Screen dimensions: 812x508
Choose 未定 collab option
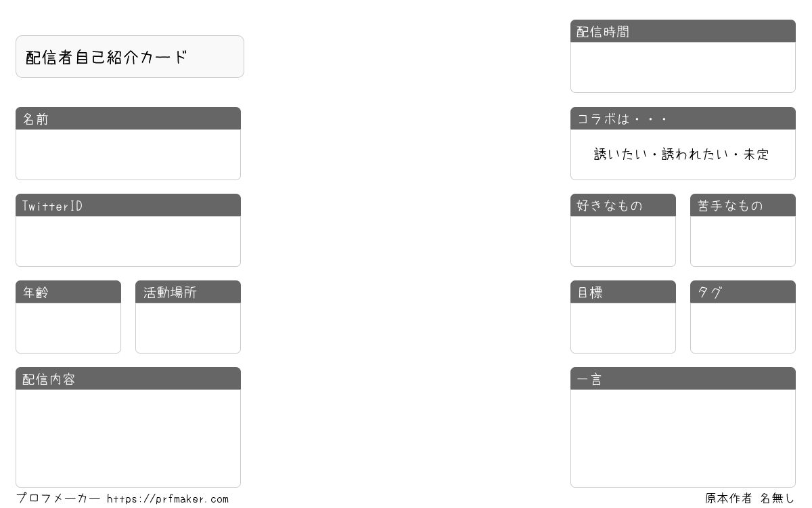pos(757,154)
